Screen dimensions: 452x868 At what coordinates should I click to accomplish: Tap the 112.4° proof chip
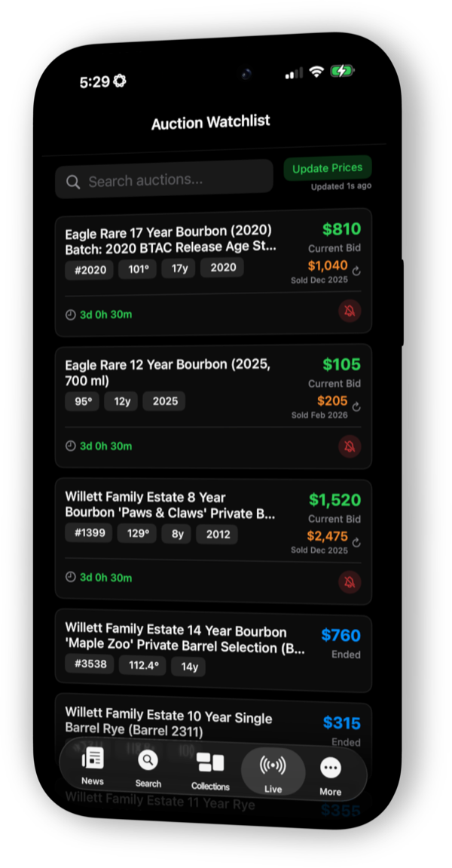coord(142,666)
